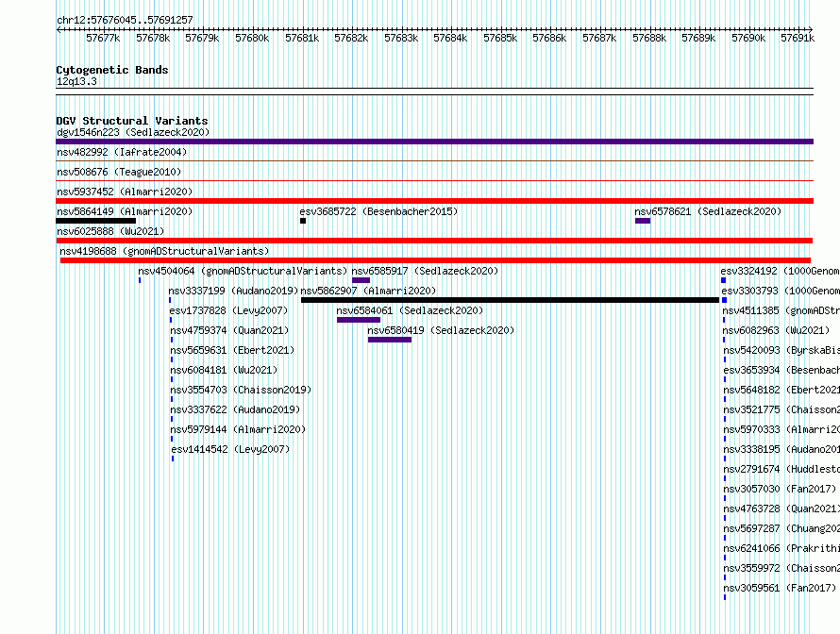Image resolution: width=840 pixels, height=634 pixels.
Task: Open nsv6025888 (Wu2021) variant label
Action: point(110,231)
